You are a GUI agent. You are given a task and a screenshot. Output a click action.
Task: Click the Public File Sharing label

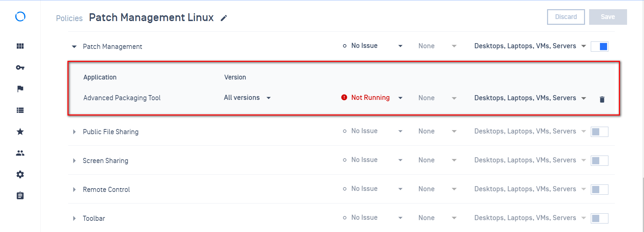[x=111, y=132]
